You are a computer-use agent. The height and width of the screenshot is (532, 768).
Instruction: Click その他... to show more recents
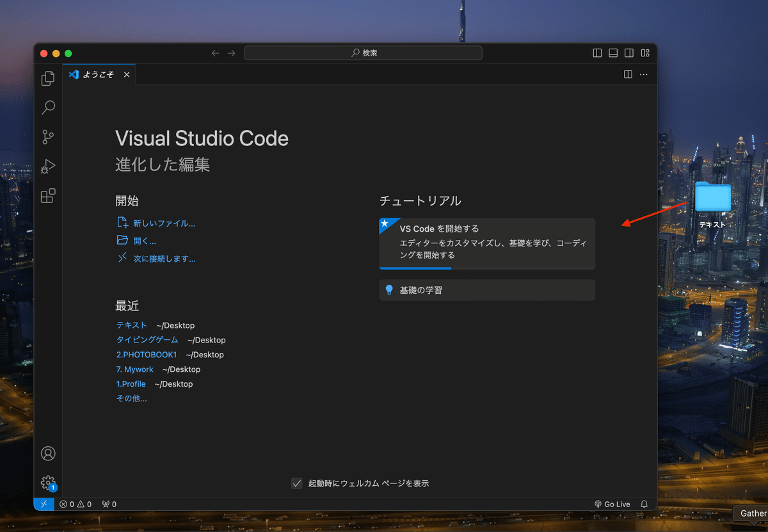coord(131,398)
